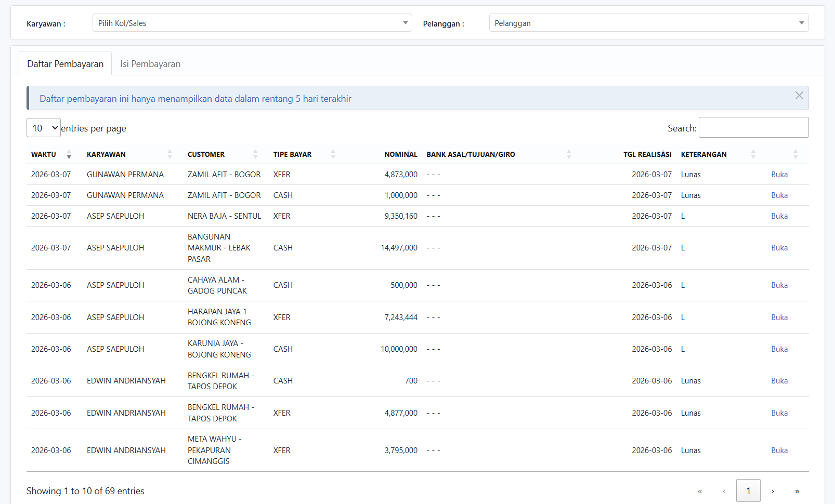Open Buka link for NERA BAJA - SENTUL
The width and height of the screenshot is (835, 504).
tap(779, 216)
